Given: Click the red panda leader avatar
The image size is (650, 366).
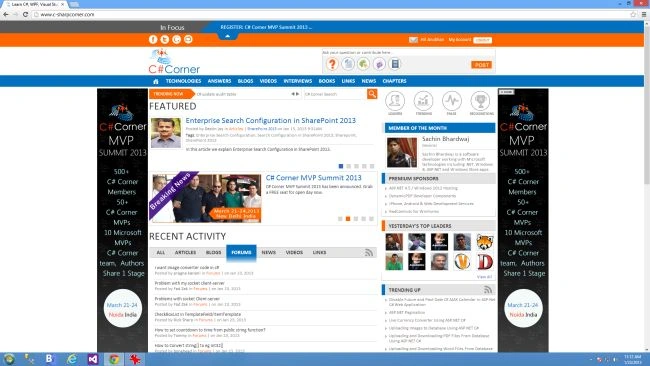Looking at the screenshot, I should point(485,242).
